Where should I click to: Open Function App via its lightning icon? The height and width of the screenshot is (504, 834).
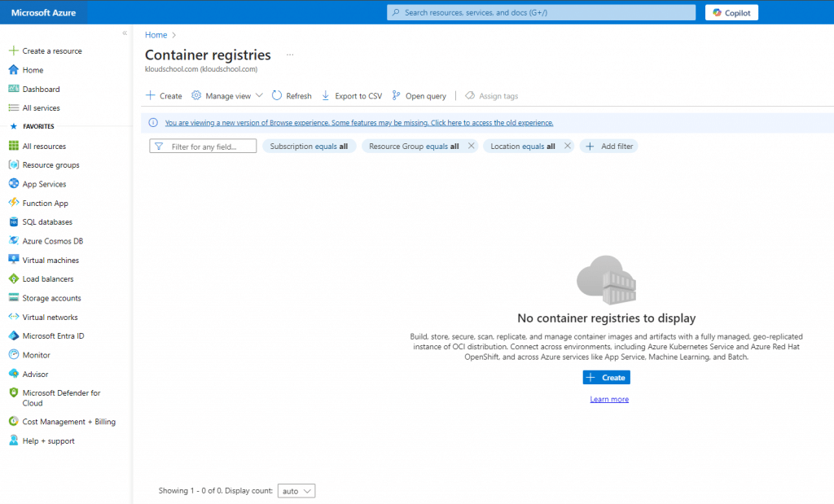coord(14,203)
